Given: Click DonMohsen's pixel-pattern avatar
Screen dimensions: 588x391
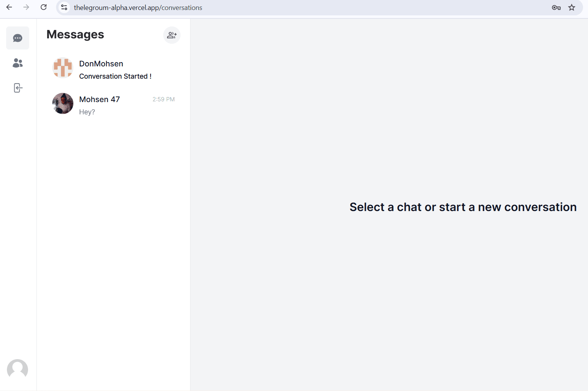Looking at the screenshot, I should [63, 68].
